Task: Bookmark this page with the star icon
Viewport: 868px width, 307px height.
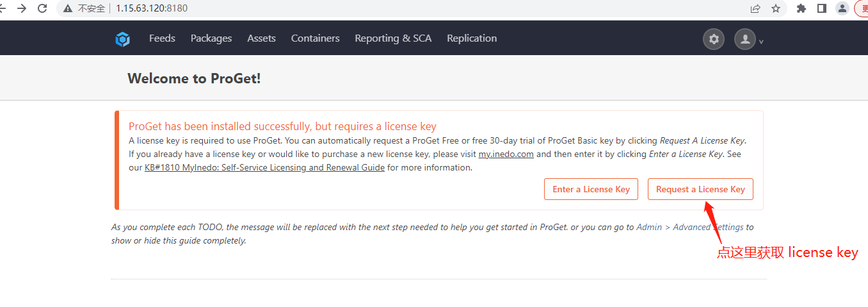Action: point(776,8)
